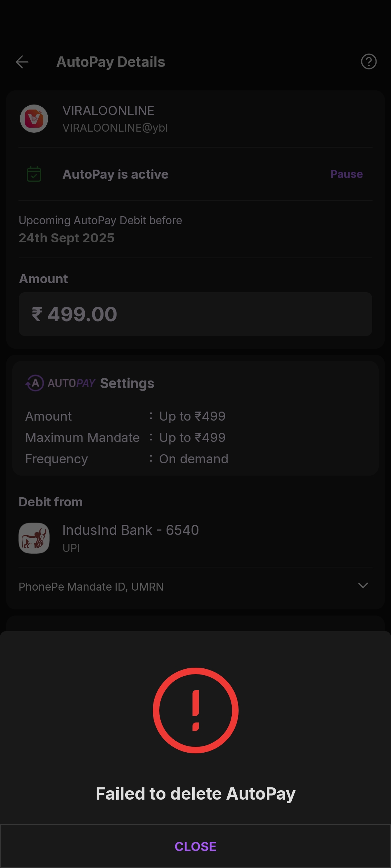Close the failed delete dialog
The image size is (391, 868).
click(x=195, y=846)
